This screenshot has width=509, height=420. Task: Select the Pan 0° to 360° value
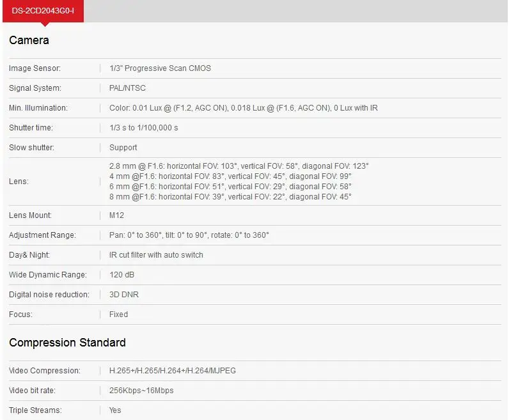click(189, 235)
